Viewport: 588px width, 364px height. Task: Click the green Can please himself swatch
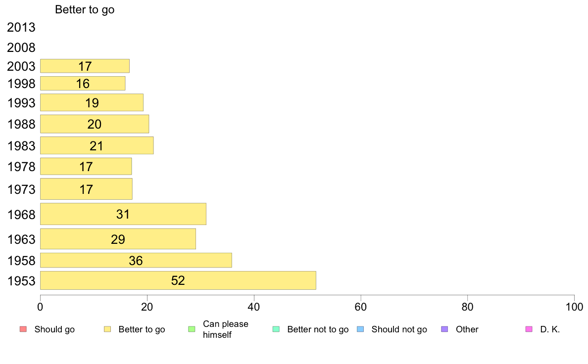(192, 329)
